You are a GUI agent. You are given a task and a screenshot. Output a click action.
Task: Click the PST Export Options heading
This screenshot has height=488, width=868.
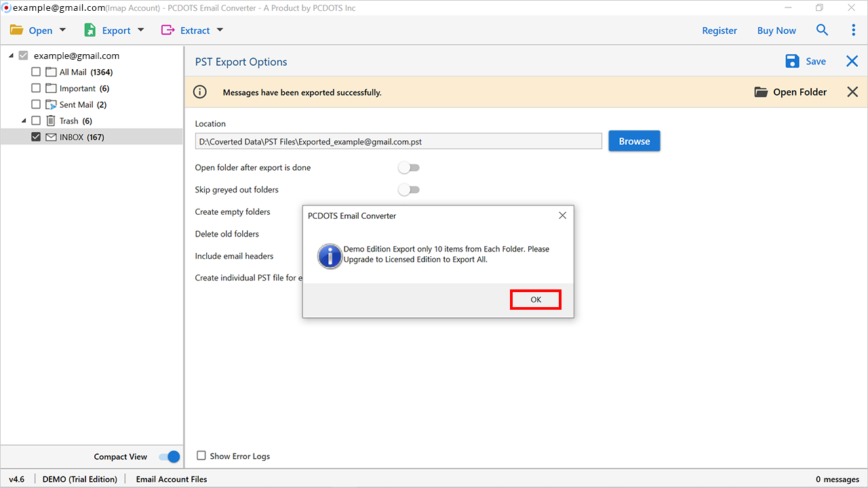tap(241, 62)
